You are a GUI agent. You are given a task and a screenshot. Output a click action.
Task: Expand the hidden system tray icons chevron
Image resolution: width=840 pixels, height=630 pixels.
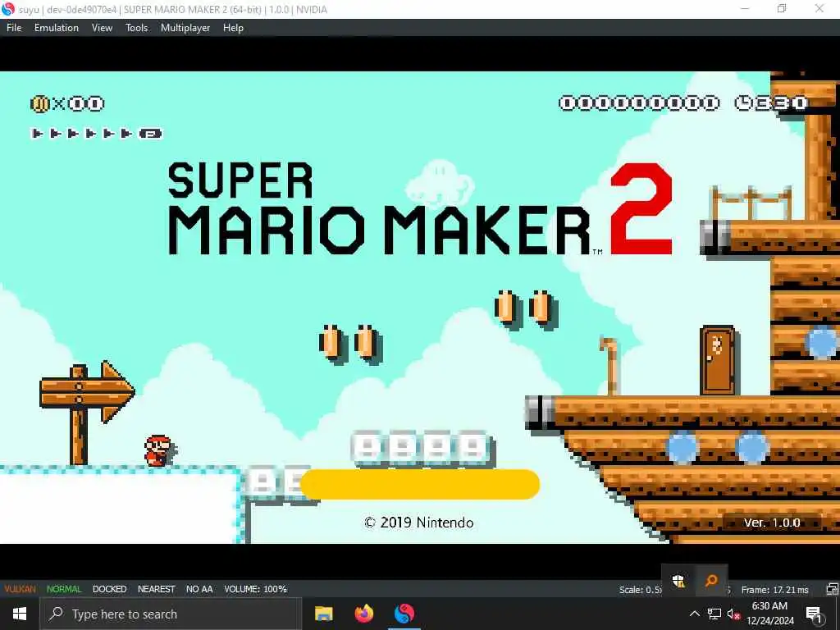[x=694, y=614]
